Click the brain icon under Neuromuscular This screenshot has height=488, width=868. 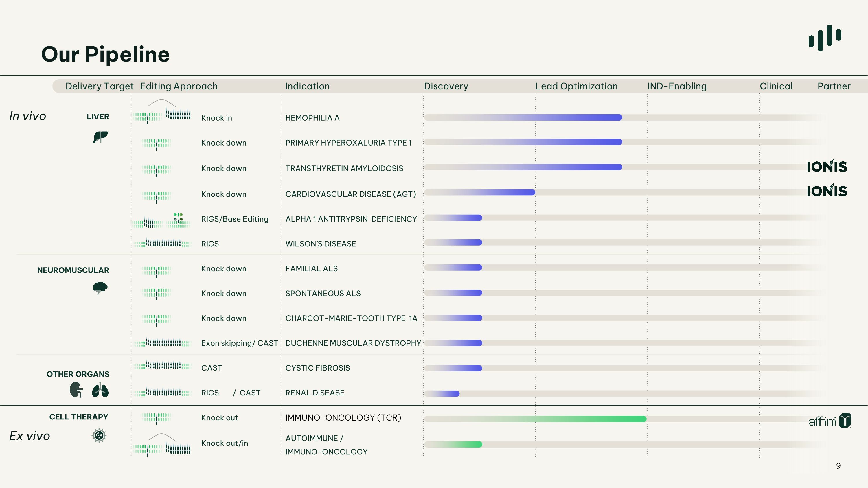pos(100,288)
